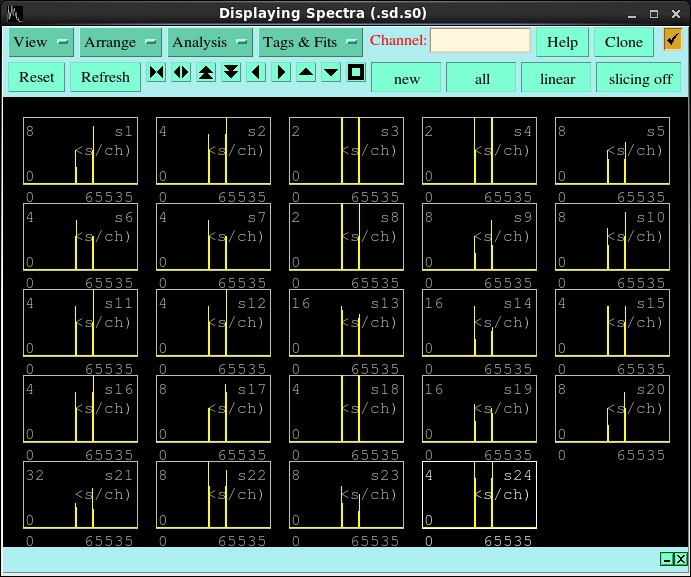
Task: Click the down arrow shift icon
Action: point(331,72)
